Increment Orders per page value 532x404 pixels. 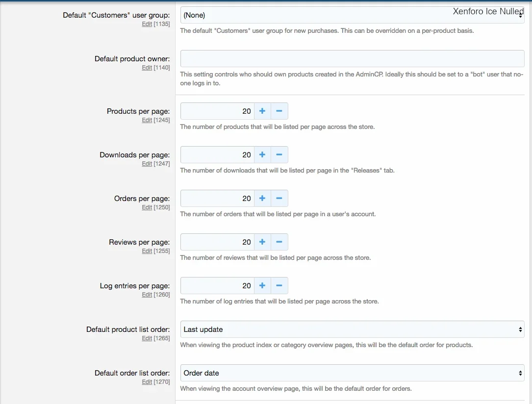point(262,199)
